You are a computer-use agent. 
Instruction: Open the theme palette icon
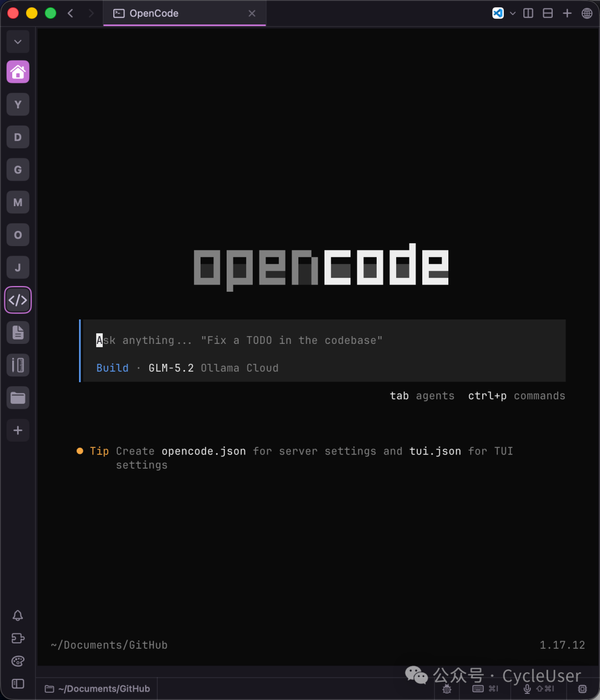pyautogui.click(x=18, y=661)
